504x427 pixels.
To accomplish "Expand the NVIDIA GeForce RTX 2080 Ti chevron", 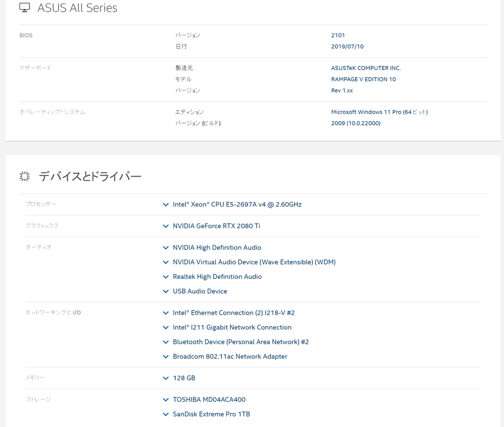I will coord(166,226).
